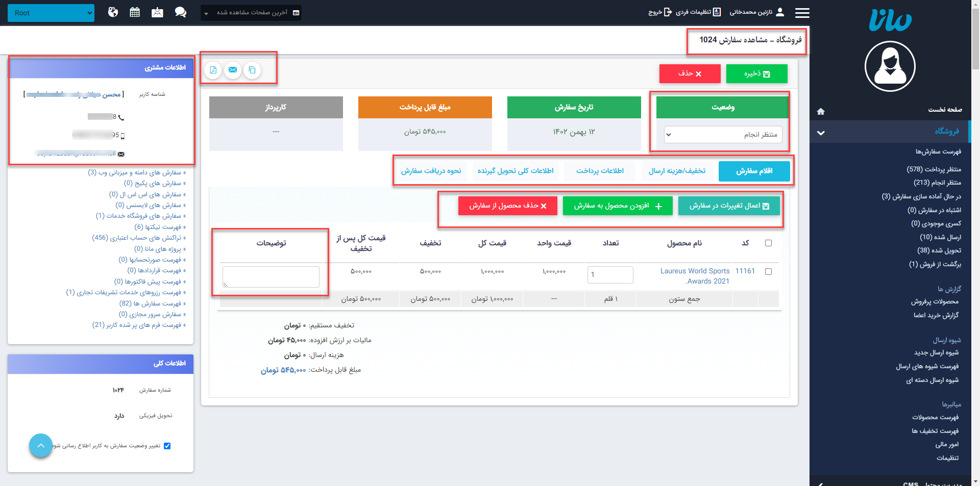This screenshot has height=486, width=980.
Task: Click the hamburger menu icon
Action: pos(802,13)
